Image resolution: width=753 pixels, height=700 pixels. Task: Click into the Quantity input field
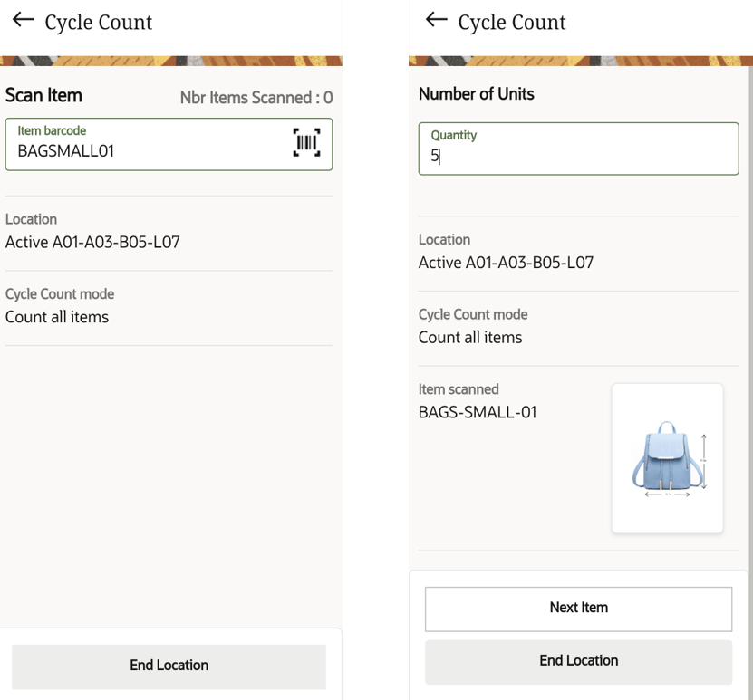(578, 149)
